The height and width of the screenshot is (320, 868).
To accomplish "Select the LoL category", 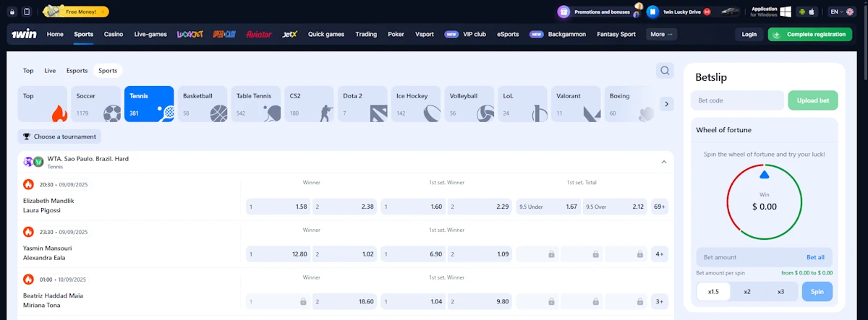I will (523, 104).
